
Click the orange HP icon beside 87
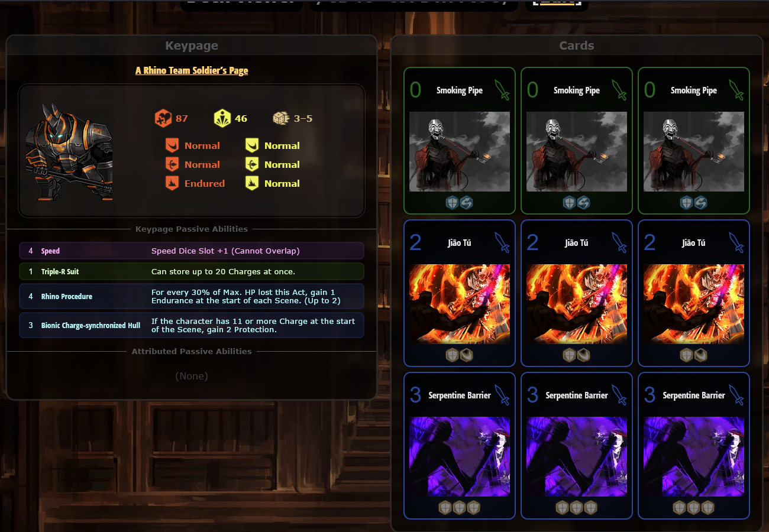163,118
